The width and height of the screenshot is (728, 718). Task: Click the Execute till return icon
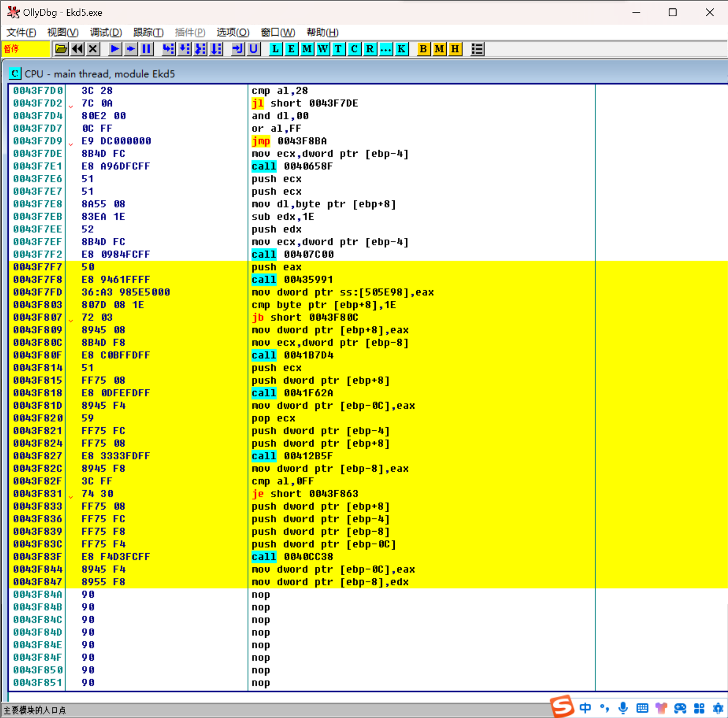coord(238,49)
